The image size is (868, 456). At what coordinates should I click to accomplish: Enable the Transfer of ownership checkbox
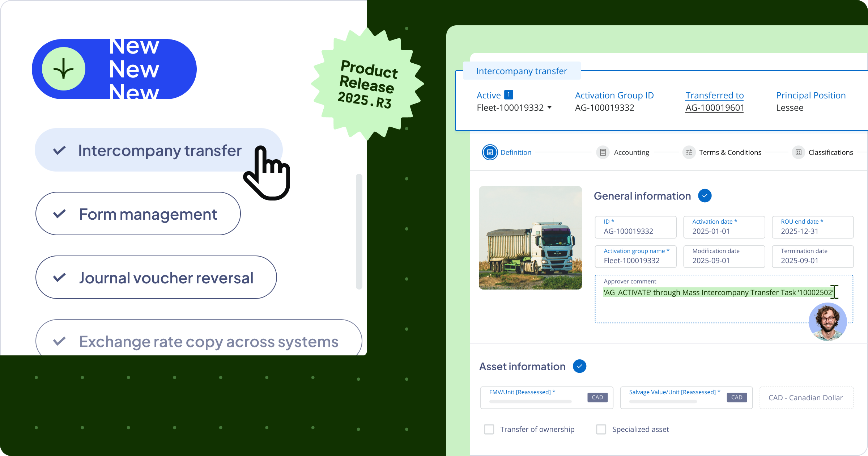[489, 429]
